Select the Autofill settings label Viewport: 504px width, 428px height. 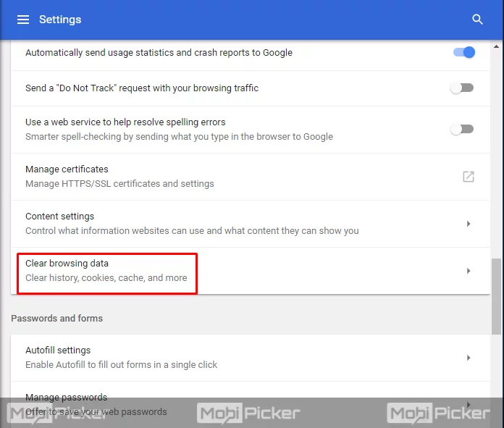pyautogui.click(x=58, y=351)
